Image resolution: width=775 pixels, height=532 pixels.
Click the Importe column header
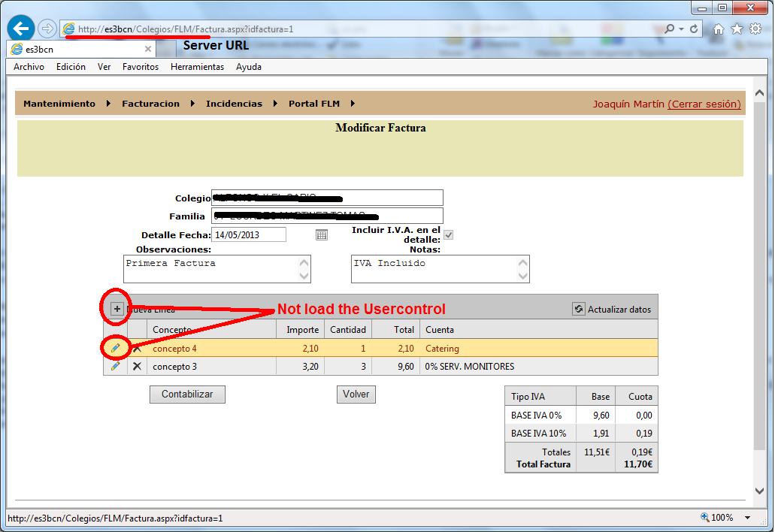[x=301, y=329]
